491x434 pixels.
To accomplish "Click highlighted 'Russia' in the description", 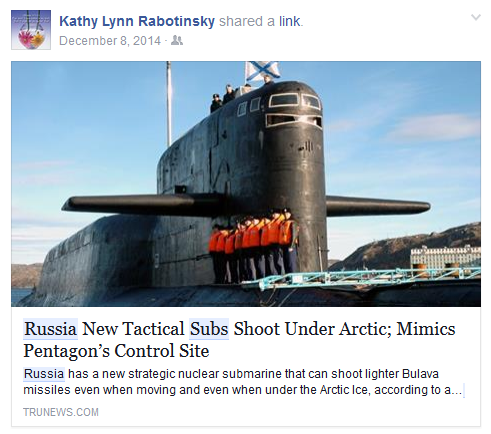I will click(x=44, y=374).
